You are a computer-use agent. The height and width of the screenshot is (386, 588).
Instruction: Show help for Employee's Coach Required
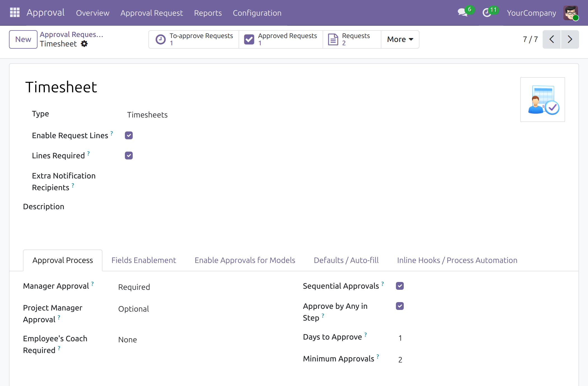click(59, 348)
